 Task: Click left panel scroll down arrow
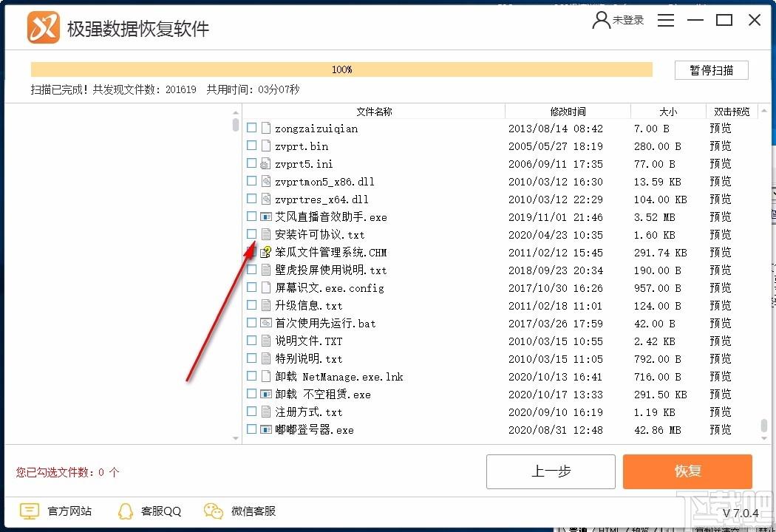236,438
